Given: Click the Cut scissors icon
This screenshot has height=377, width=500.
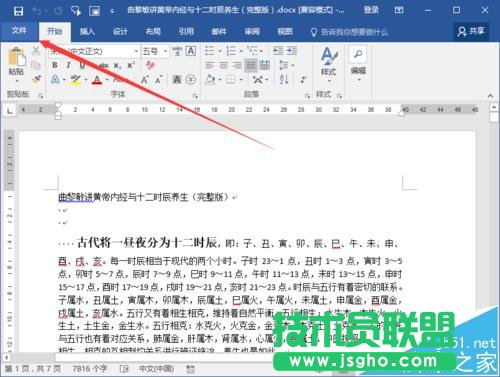Looking at the screenshot, I should (36, 51).
